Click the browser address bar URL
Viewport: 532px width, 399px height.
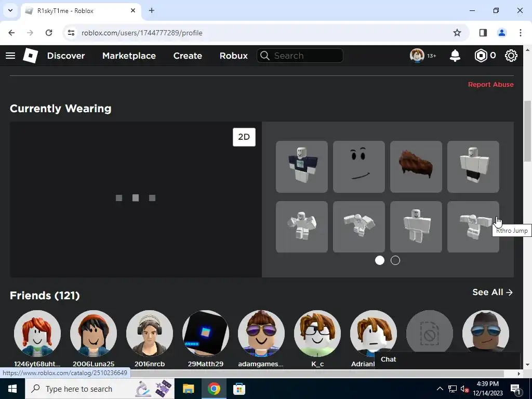[x=142, y=33]
